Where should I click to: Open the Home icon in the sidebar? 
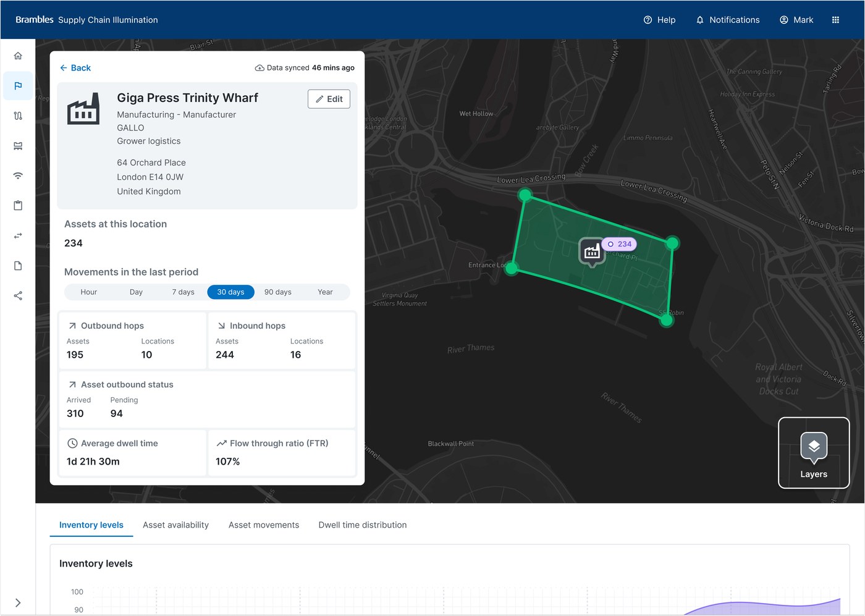[18, 56]
